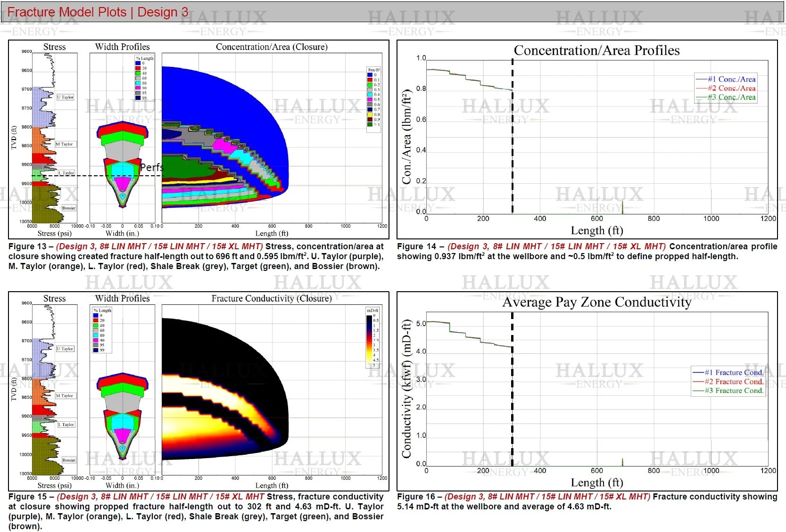Click 'Bossier' label in the upper stress plot
This screenshot has width=786, height=532.
tap(69, 208)
